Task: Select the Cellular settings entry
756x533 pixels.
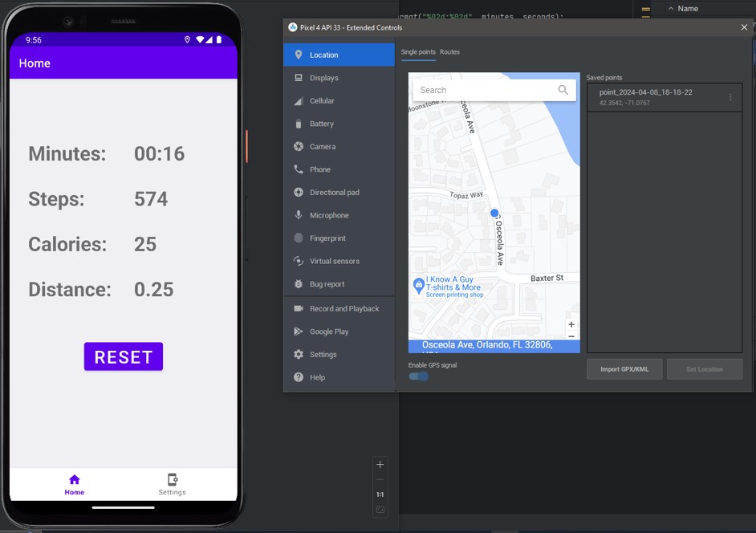Action: pyautogui.click(x=322, y=101)
